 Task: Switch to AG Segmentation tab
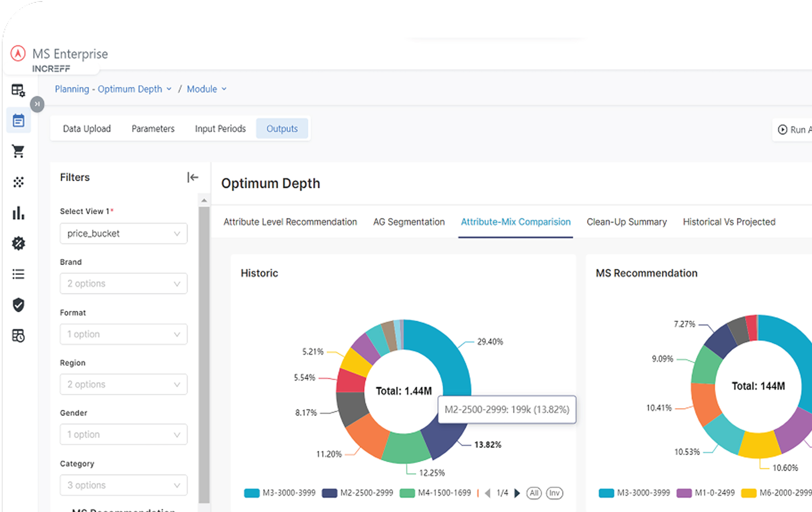(x=409, y=222)
